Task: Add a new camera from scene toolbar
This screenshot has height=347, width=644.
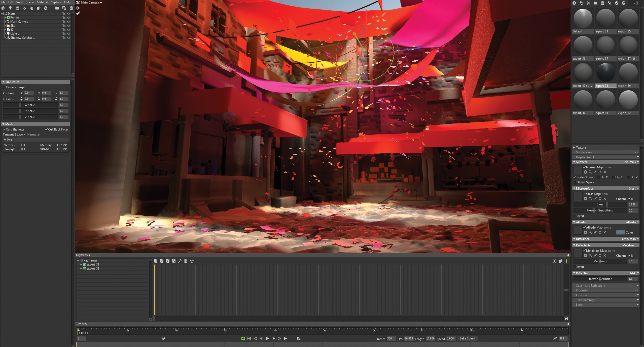Action: [17, 8]
